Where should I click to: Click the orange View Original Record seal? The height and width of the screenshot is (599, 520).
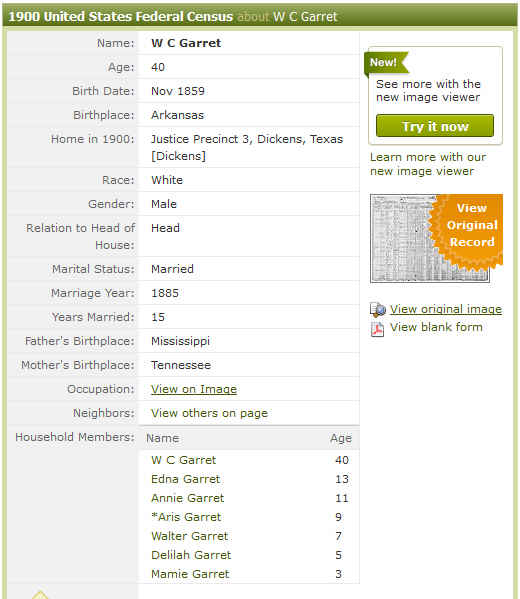pyautogui.click(x=467, y=230)
